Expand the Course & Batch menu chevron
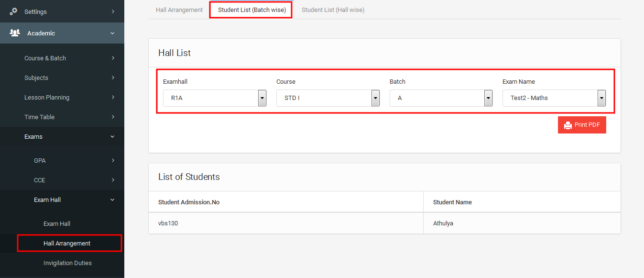The height and width of the screenshot is (278, 644). point(113,58)
